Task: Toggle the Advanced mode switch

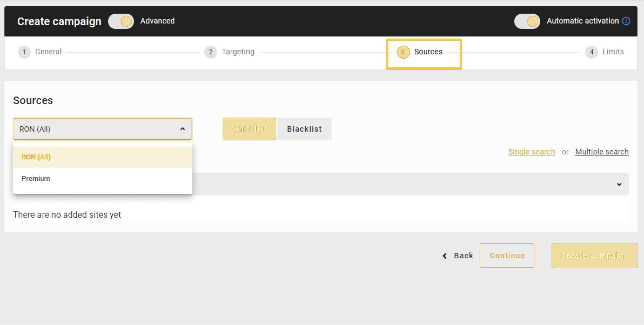Action: click(x=121, y=21)
